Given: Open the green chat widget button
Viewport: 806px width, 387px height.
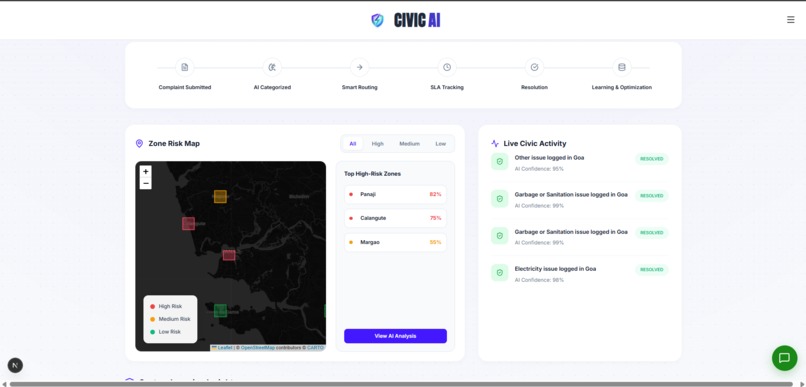Looking at the screenshot, I should 784,358.
